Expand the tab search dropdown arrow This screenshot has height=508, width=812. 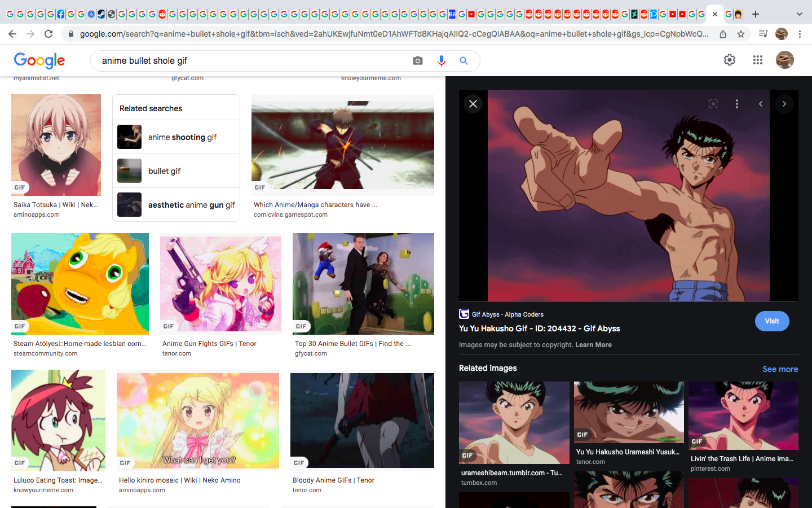pyautogui.click(x=799, y=14)
